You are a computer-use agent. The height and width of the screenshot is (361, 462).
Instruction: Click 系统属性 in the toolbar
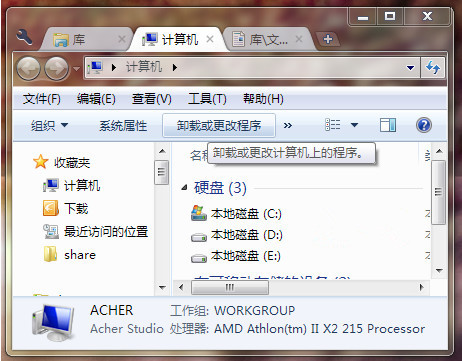pyautogui.click(x=123, y=126)
